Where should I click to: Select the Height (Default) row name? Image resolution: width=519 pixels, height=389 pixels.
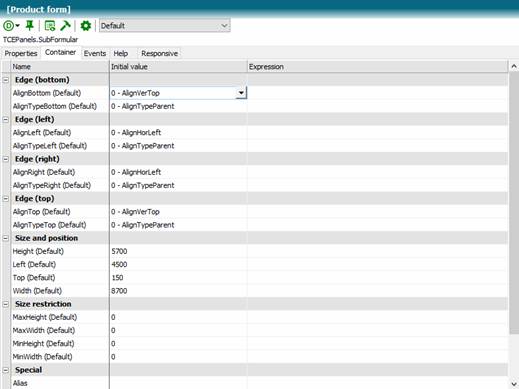click(x=38, y=251)
